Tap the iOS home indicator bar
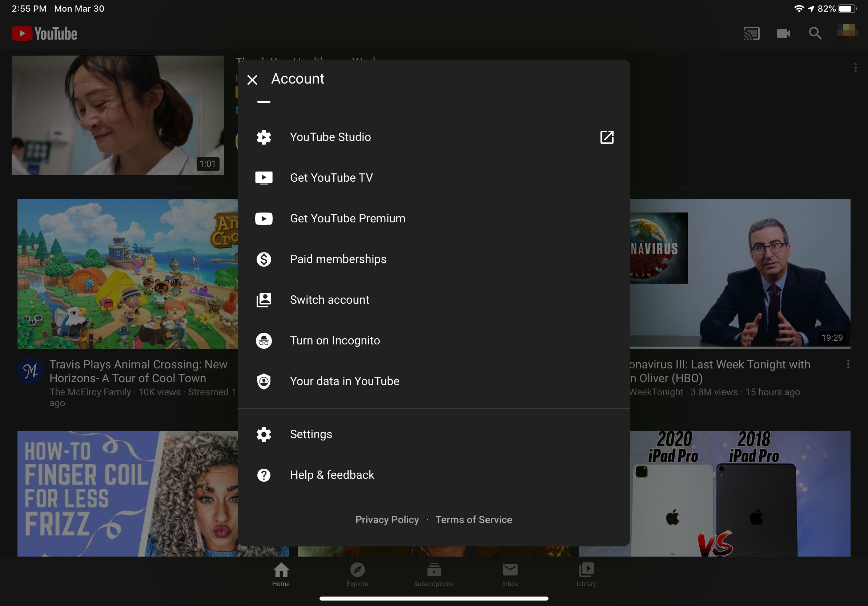Screen dimensions: 868x606 tap(434, 599)
